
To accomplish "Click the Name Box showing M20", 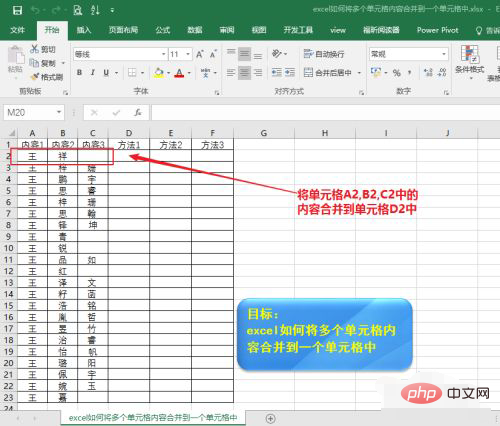I will (x=29, y=113).
